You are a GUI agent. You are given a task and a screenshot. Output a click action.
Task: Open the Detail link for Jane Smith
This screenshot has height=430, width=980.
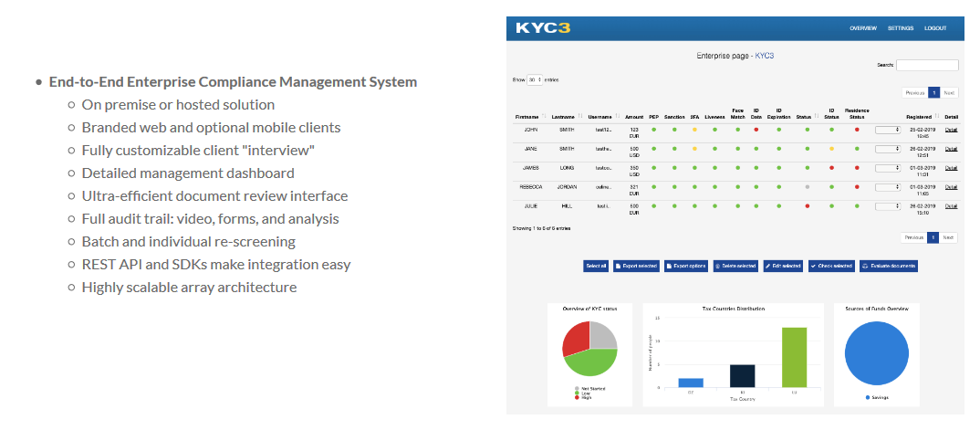(951, 149)
